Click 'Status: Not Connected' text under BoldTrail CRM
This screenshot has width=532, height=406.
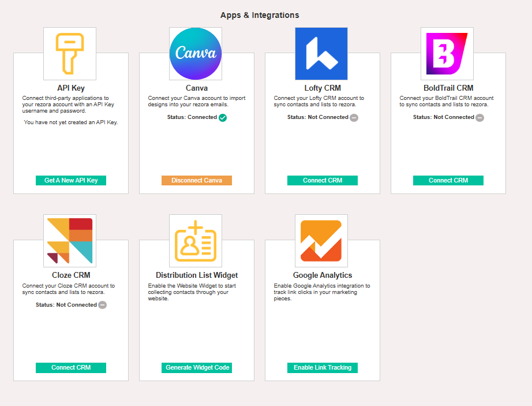point(444,117)
